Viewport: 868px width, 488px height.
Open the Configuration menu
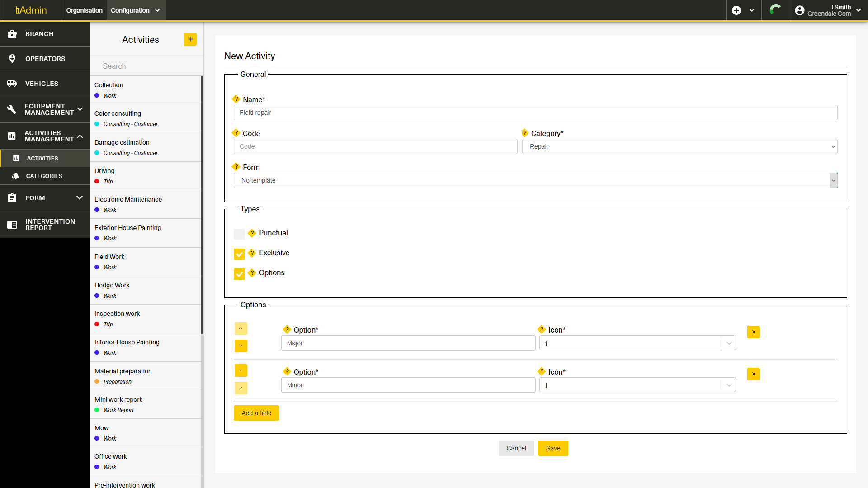coord(136,10)
